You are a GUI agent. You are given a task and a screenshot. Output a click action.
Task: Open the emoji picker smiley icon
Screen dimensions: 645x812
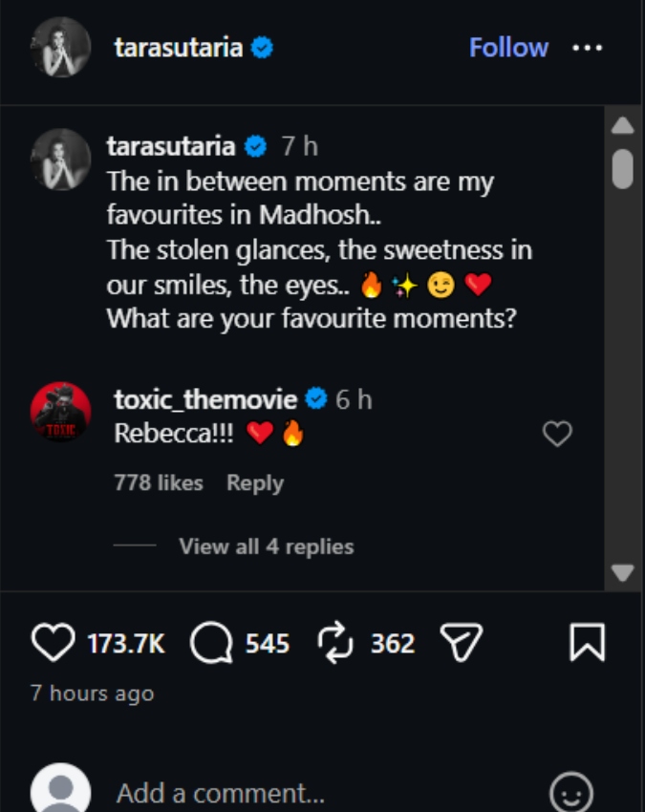571,792
